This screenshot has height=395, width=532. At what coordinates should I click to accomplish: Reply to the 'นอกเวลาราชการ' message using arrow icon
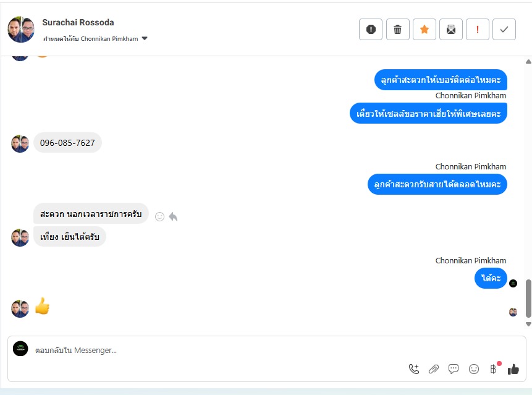173,216
